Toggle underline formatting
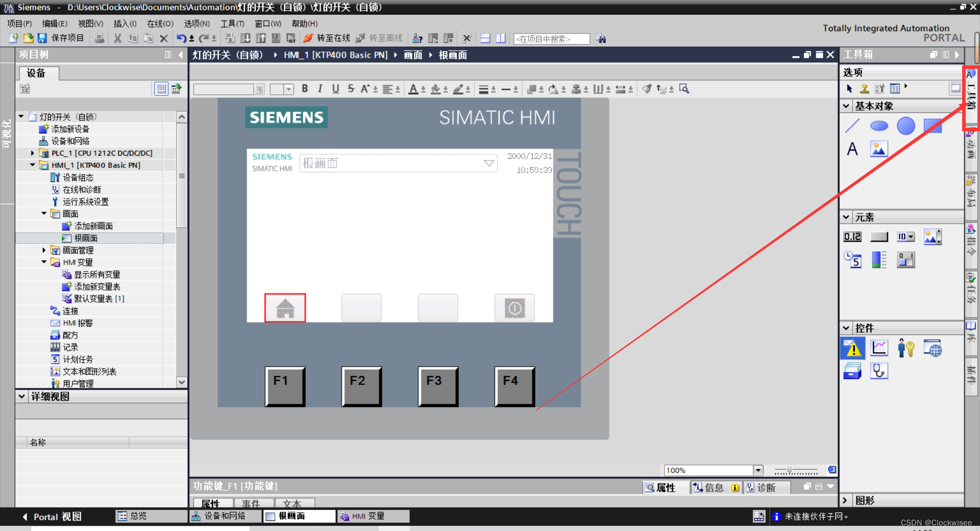Image resolution: width=980 pixels, height=531 pixels. 335,89
